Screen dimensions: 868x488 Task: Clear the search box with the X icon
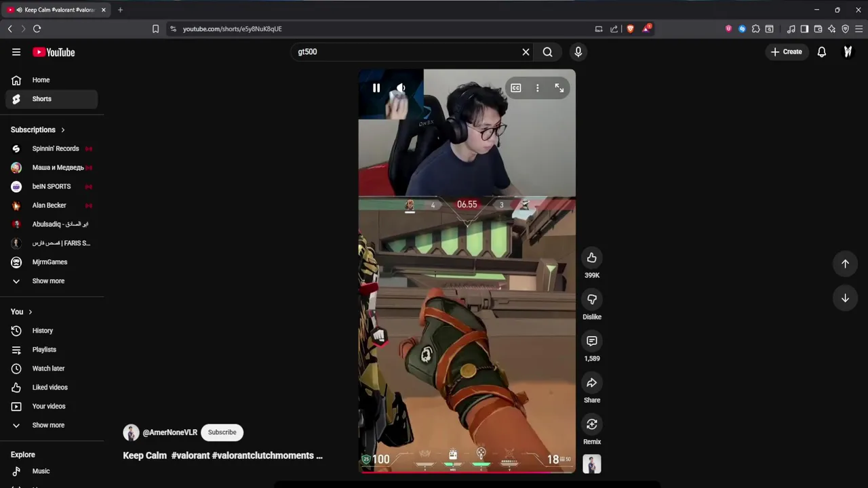[526, 52]
